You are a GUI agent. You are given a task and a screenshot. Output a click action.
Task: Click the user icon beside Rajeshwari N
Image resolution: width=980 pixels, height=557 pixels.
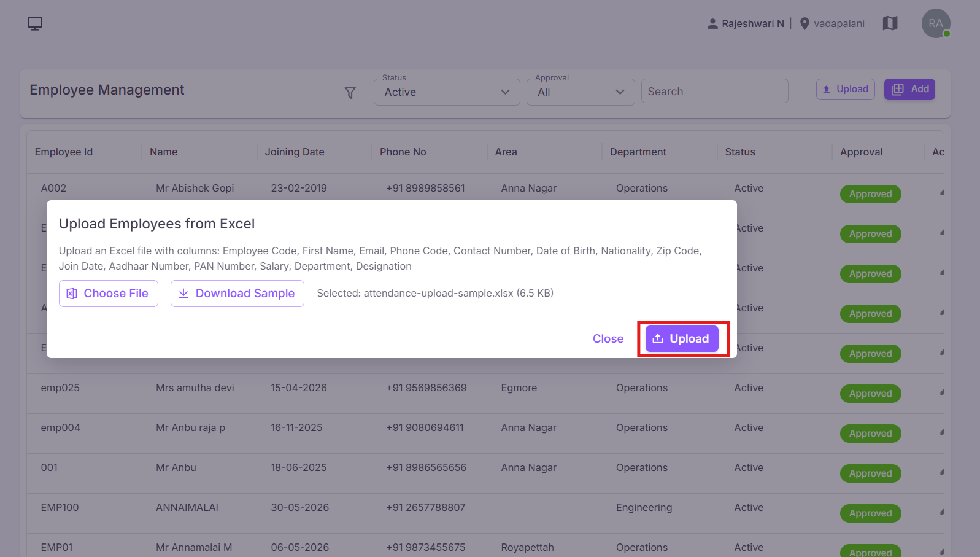(x=712, y=24)
